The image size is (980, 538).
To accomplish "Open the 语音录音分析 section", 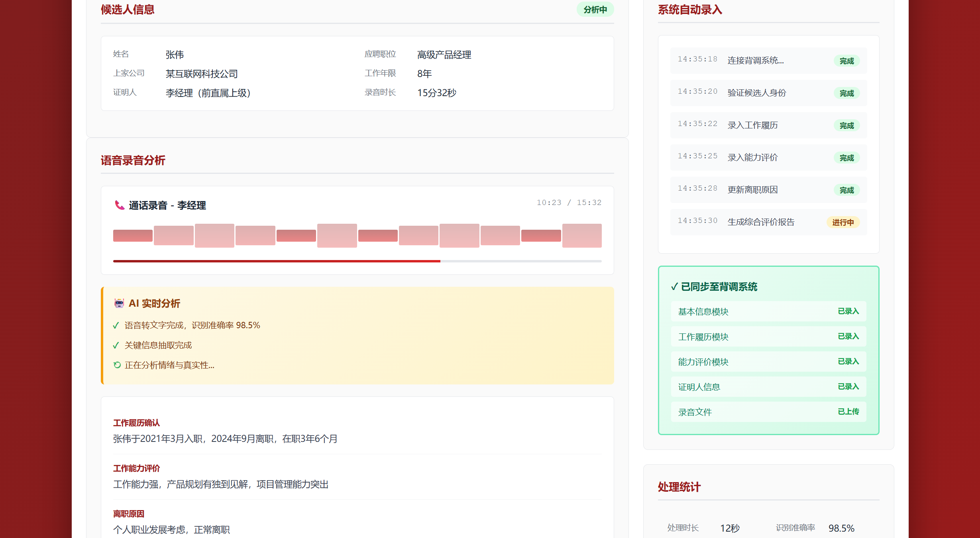I will coord(133,160).
